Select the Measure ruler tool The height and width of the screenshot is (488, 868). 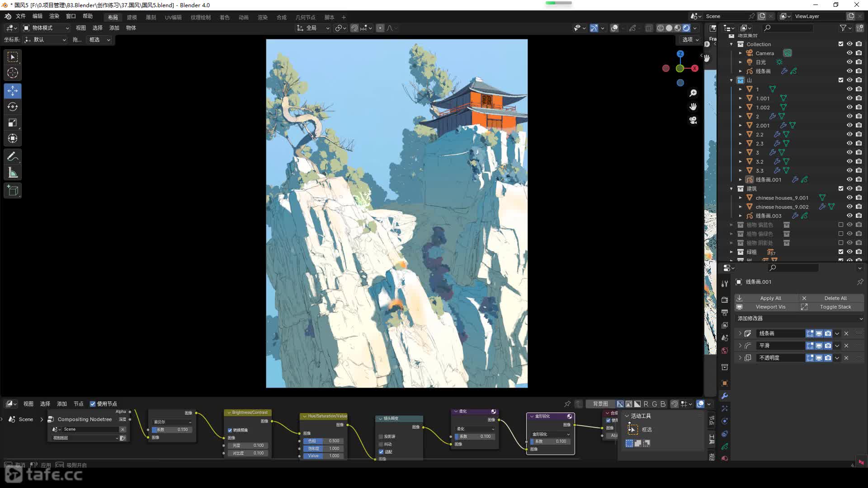(x=13, y=173)
